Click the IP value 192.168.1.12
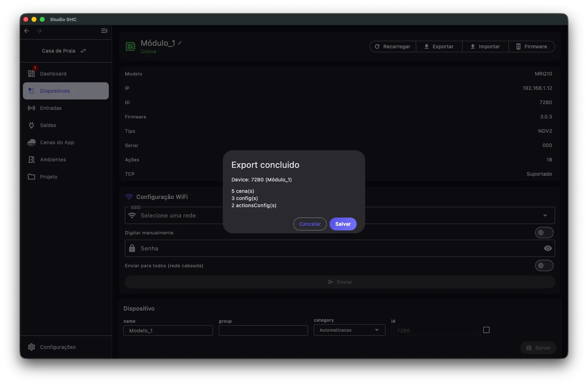This screenshot has width=588, height=385. 537,88
